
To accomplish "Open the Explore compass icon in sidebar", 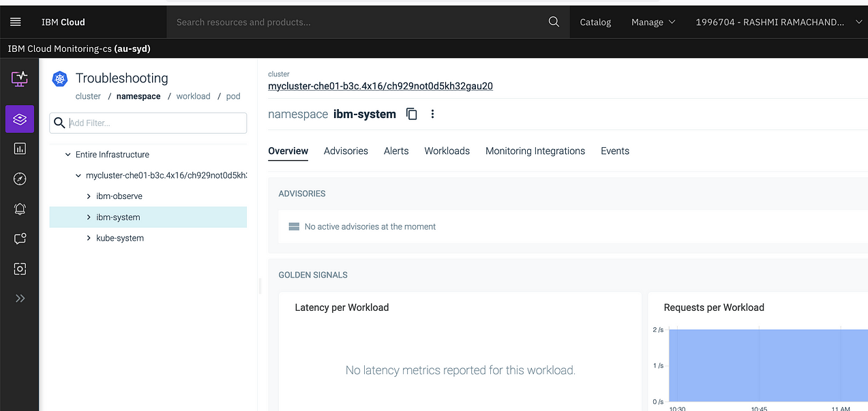I will click(x=20, y=179).
